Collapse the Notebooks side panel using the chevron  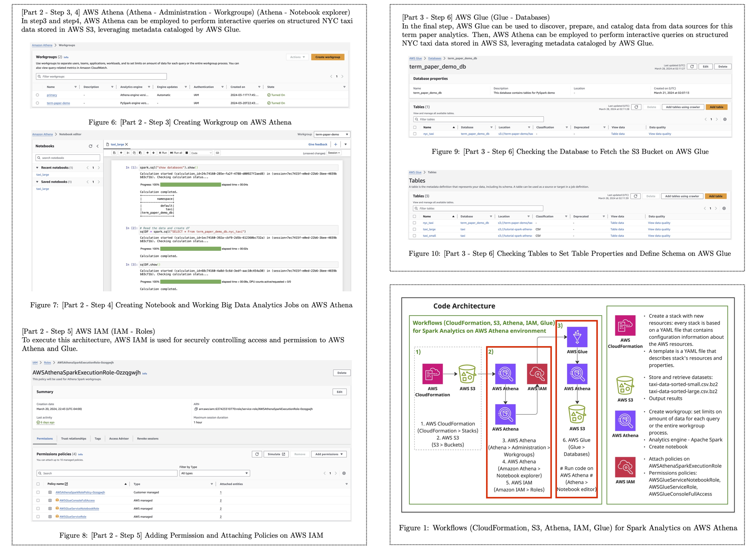click(x=97, y=146)
